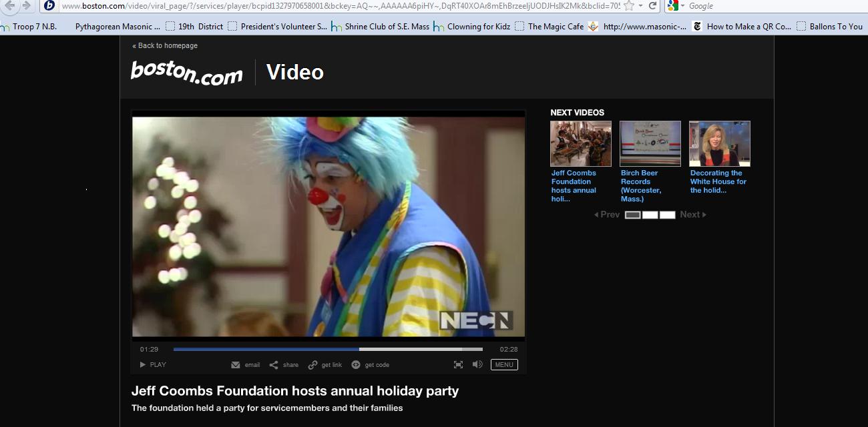Select the share icon in player controls
The height and width of the screenshot is (427, 868).
click(x=274, y=364)
